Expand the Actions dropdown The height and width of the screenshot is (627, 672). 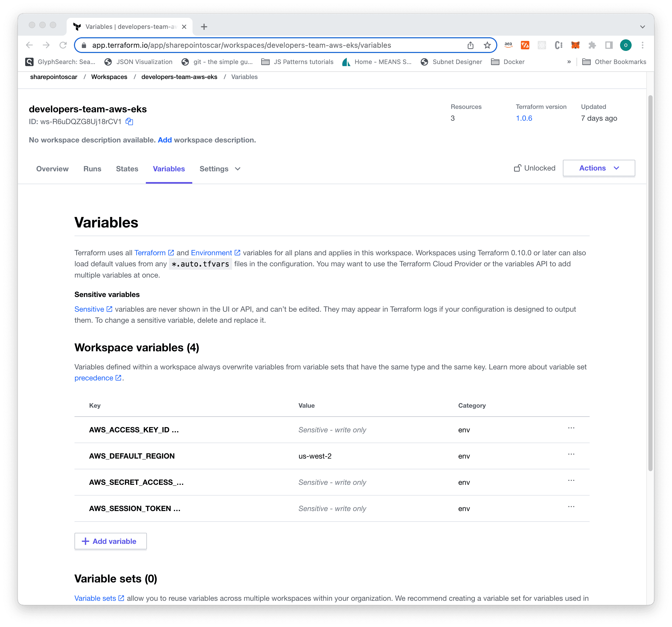point(599,168)
